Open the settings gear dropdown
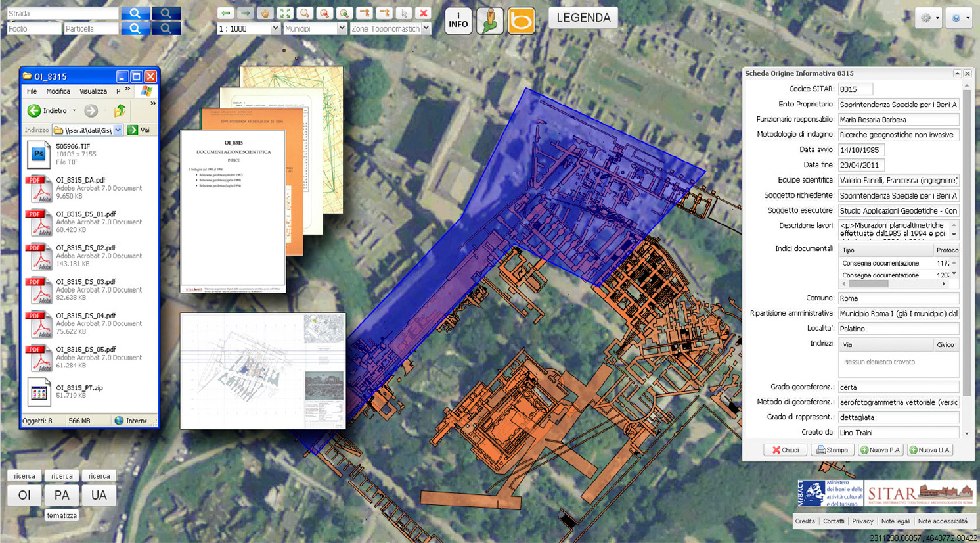The image size is (980, 543). [928, 18]
